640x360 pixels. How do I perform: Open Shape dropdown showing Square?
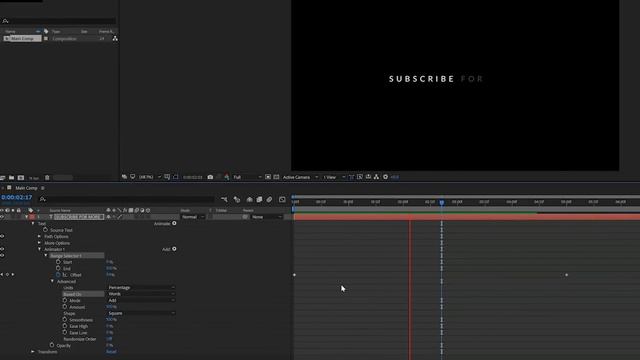[x=141, y=313]
